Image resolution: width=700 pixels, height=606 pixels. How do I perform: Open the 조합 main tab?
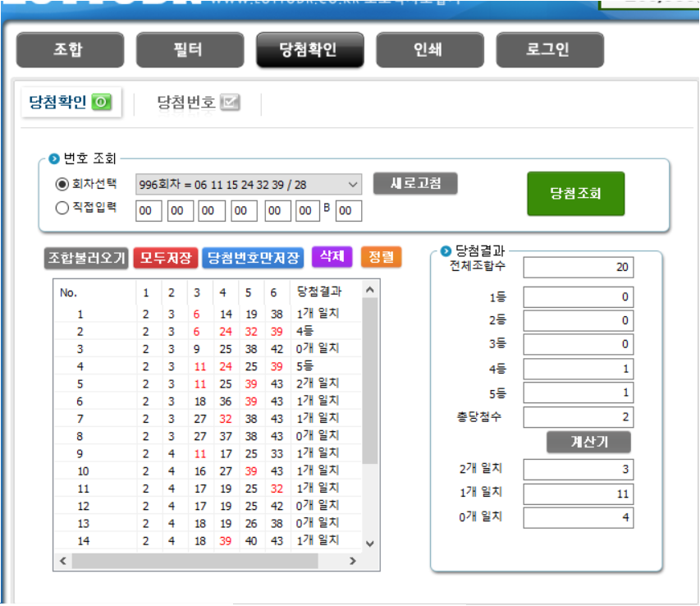coord(70,50)
